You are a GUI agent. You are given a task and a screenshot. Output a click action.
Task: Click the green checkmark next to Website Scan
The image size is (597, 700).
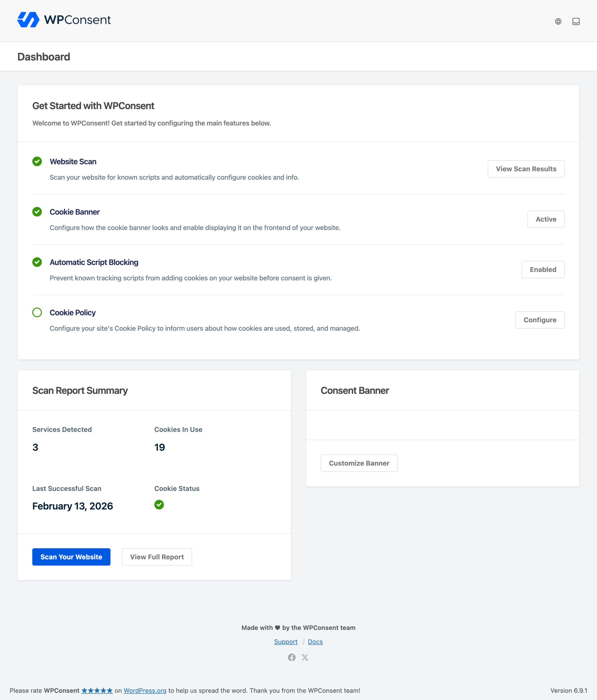pyautogui.click(x=37, y=162)
